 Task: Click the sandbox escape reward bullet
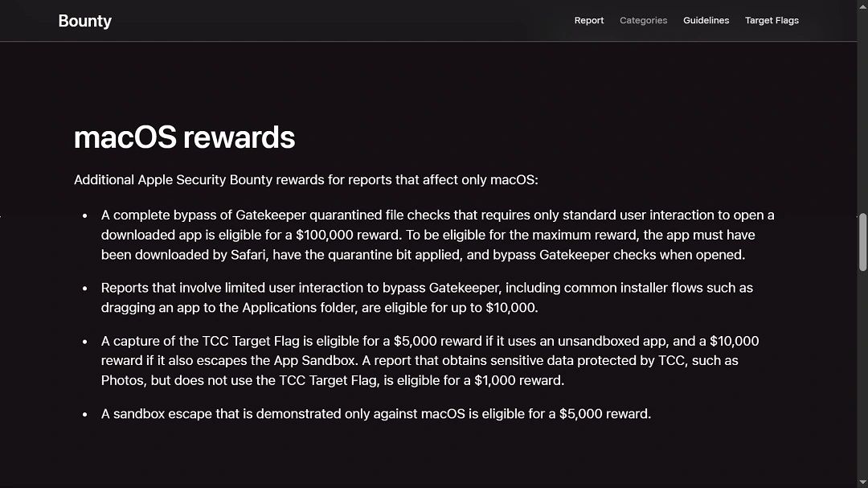(375, 413)
